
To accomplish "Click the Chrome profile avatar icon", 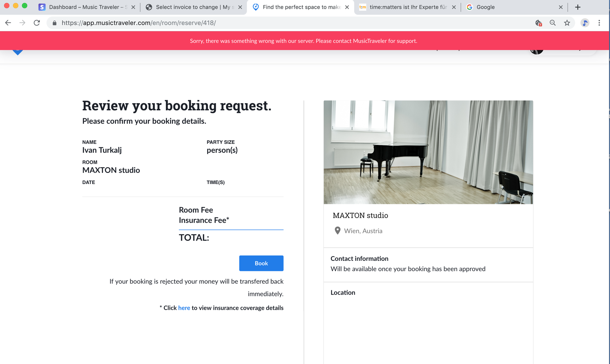I will click(585, 23).
